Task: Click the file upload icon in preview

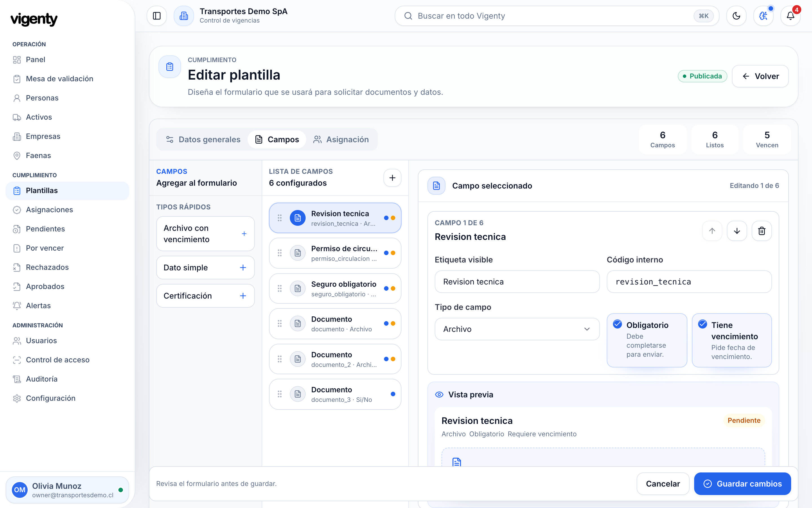Action: click(x=457, y=462)
